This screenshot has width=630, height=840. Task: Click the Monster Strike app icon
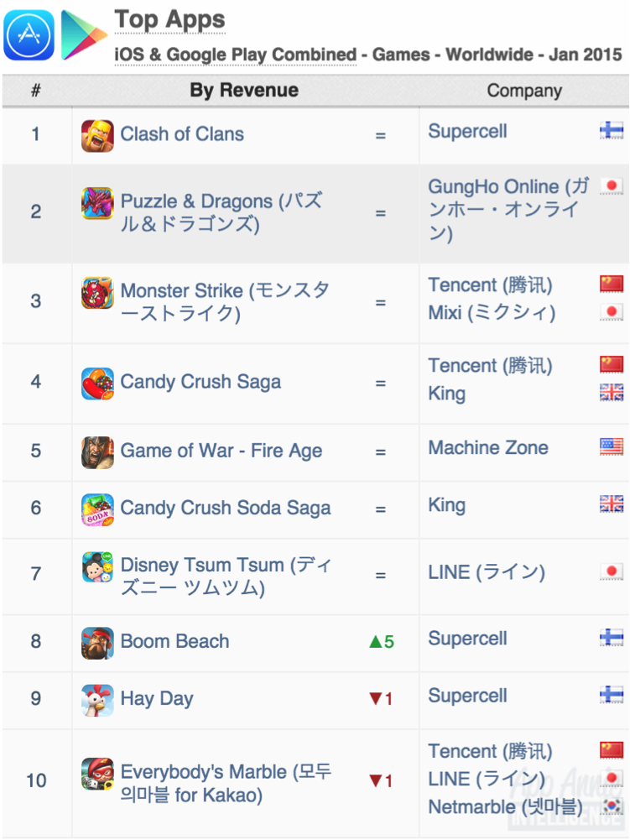coord(97,293)
